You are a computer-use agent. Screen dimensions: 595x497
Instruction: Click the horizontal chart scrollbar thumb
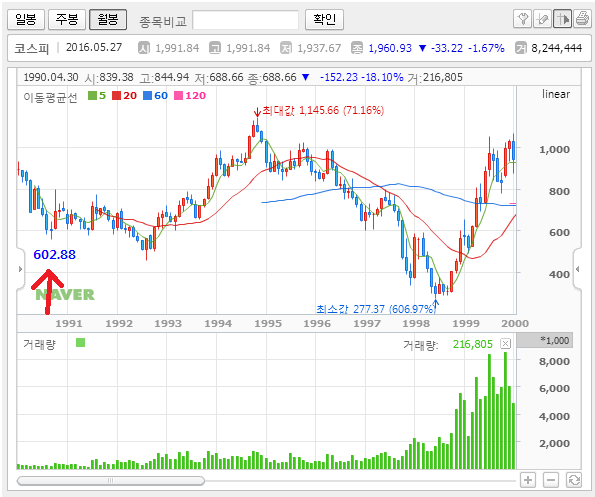[x=111, y=481]
